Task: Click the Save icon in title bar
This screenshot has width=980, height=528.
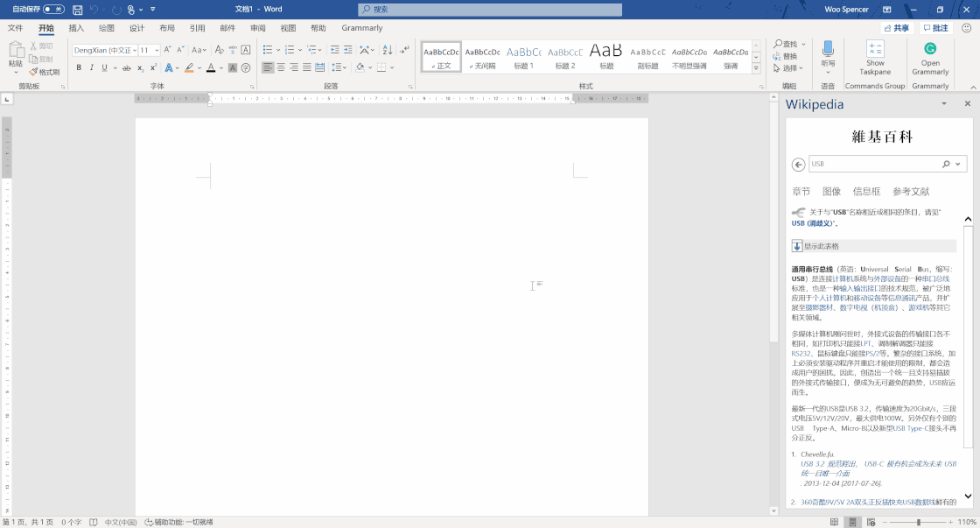Action: click(78, 10)
